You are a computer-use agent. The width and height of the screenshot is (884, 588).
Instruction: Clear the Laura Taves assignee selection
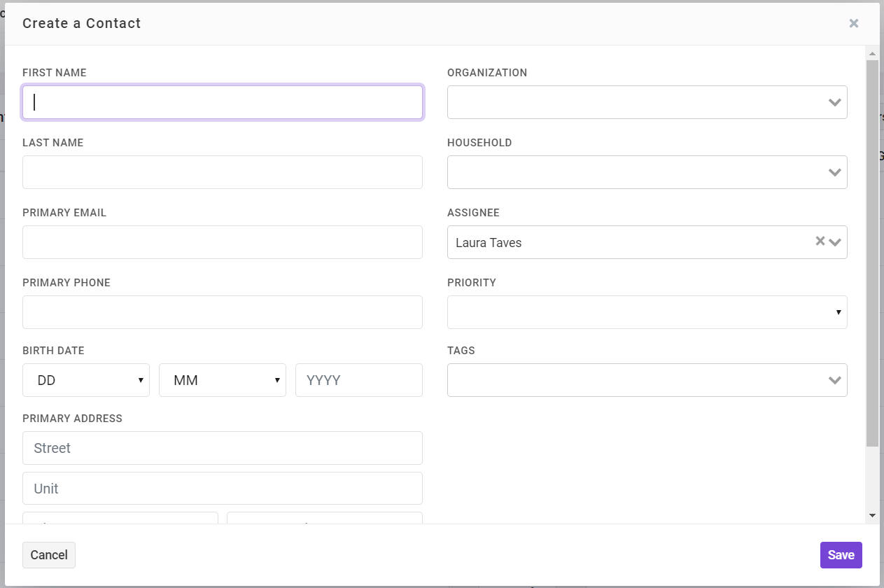(x=820, y=241)
